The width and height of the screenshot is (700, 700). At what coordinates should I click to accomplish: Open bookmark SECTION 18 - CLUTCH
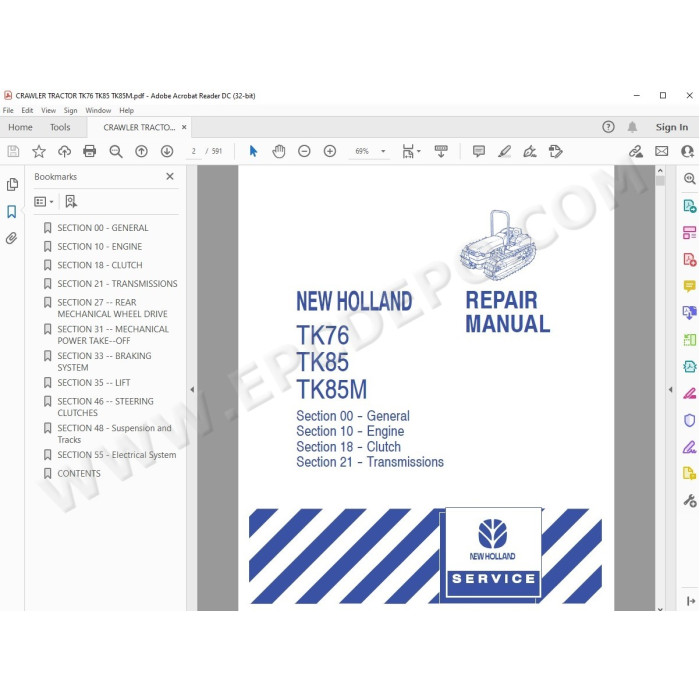click(x=100, y=265)
